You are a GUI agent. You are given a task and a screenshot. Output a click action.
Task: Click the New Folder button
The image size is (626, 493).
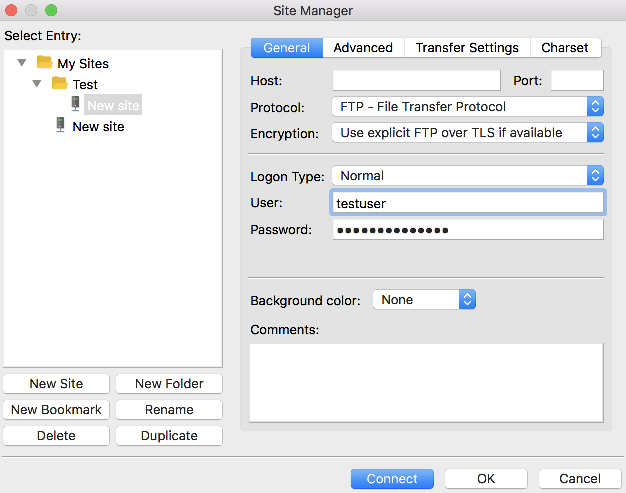[x=169, y=384]
